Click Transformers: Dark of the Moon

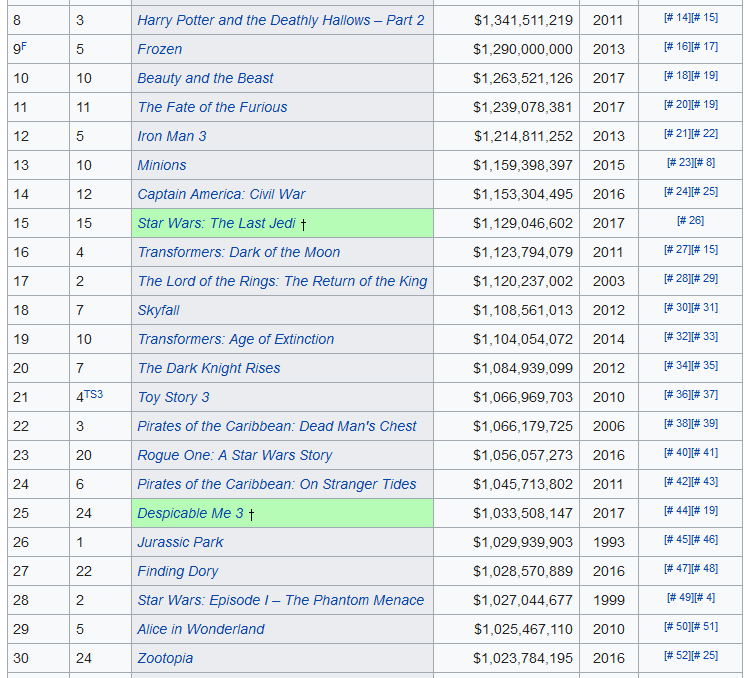tap(238, 252)
